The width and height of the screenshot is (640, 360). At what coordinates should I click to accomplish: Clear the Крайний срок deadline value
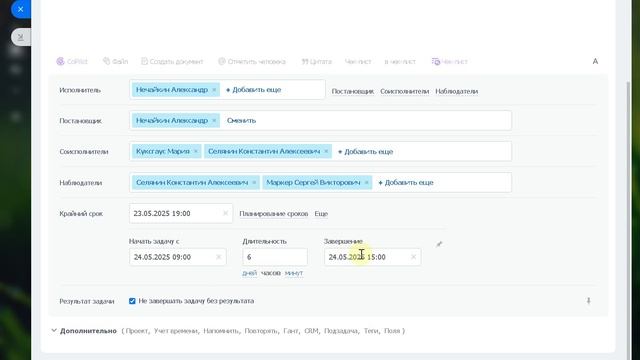[225, 213]
